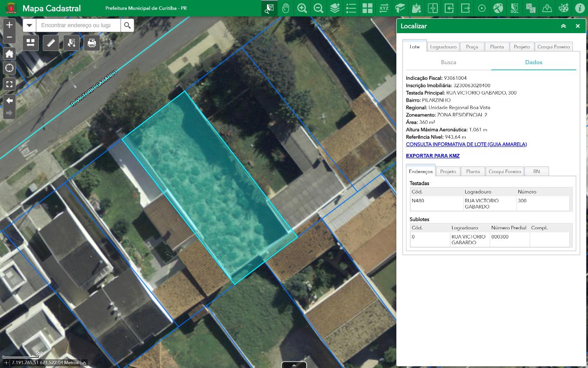Viewport: 588px width, 368px height.
Task: Open the print map tool
Action: [92, 43]
